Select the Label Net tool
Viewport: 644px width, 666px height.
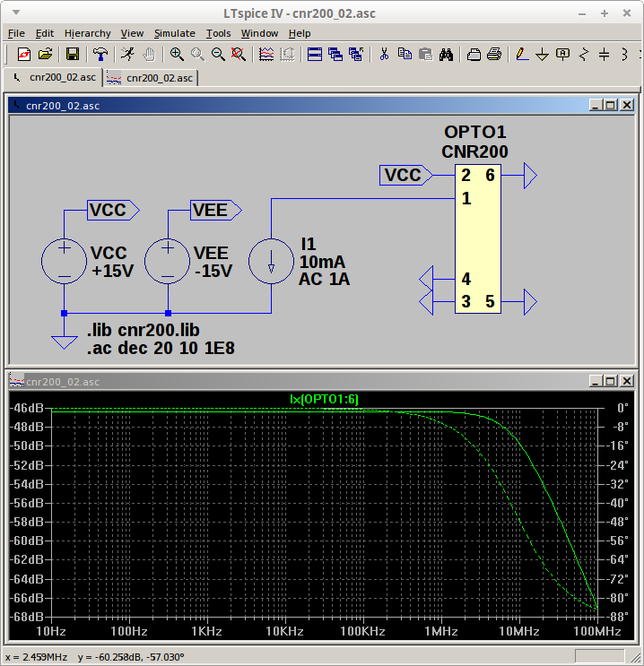click(x=562, y=55)
